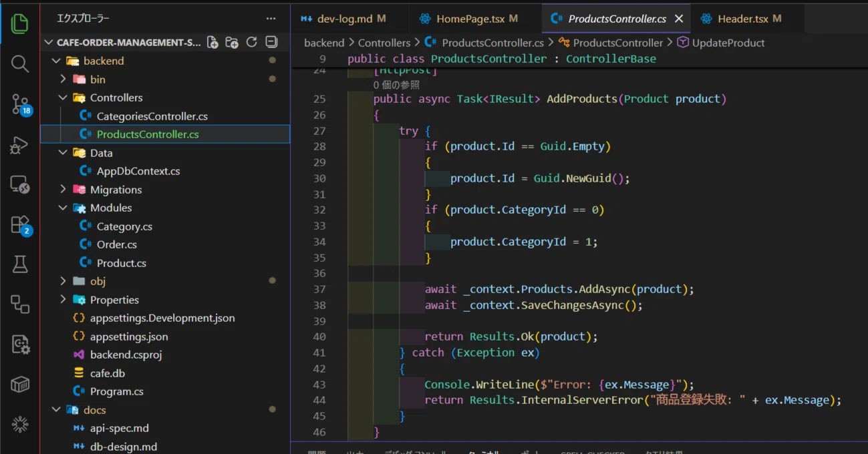The height and width of the screenshot is (454, 868).
Task: Expand the Migrations folder
Action: pyautogui.click(x=63, y=190)
